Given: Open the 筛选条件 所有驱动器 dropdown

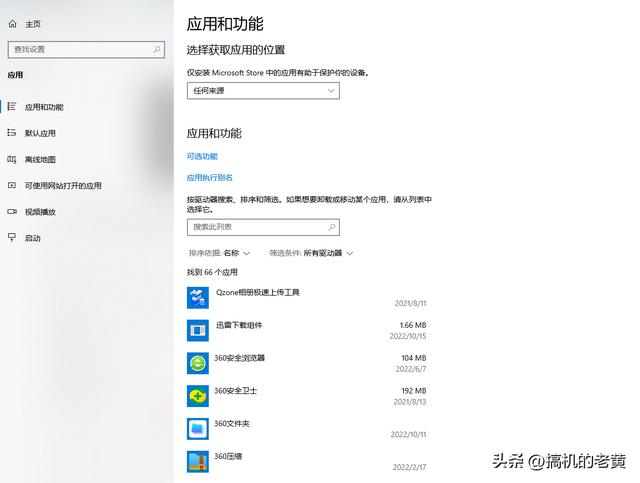Looking at the screenshot, I should tap(311, 253).
